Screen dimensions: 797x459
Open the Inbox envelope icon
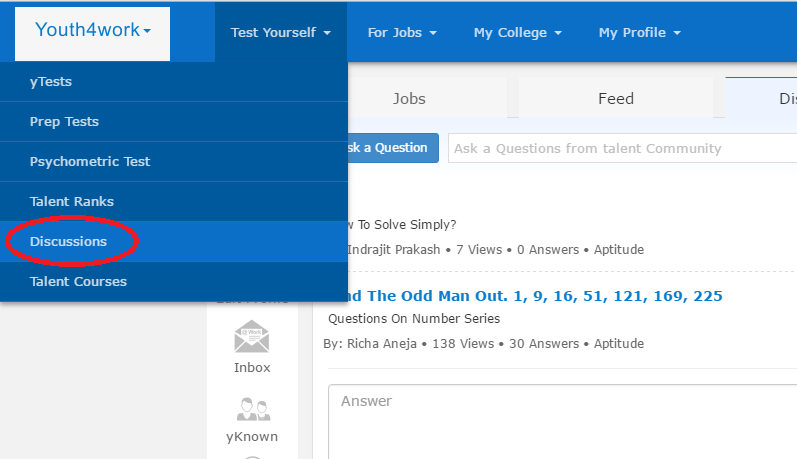pos(252,336)
